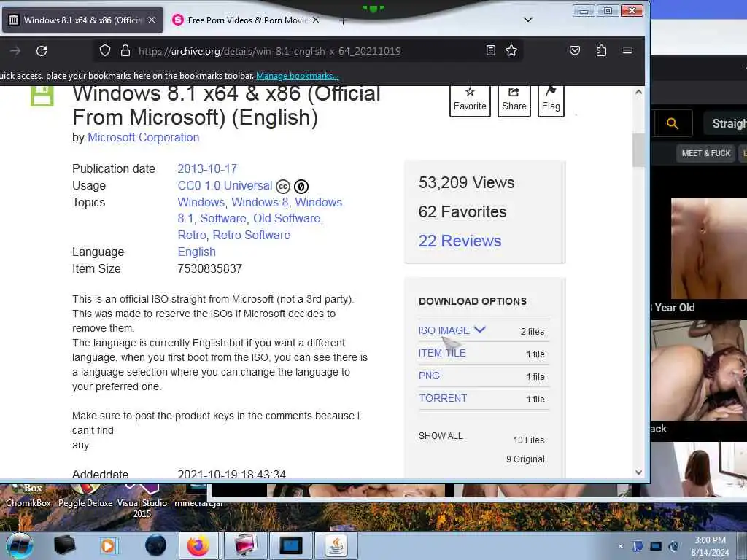747x560 pixels.
Task: Click the Share button
Action: click(x=514, y=101)
